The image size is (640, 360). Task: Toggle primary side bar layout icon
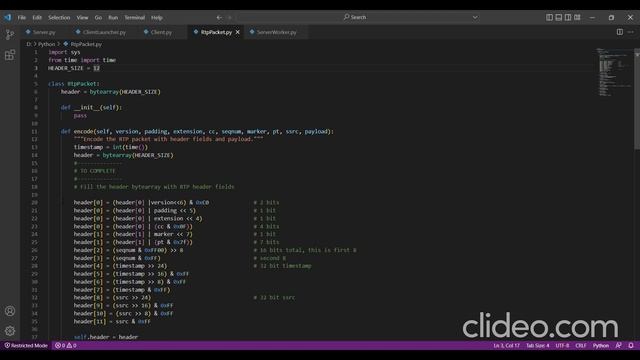point(549,17)
